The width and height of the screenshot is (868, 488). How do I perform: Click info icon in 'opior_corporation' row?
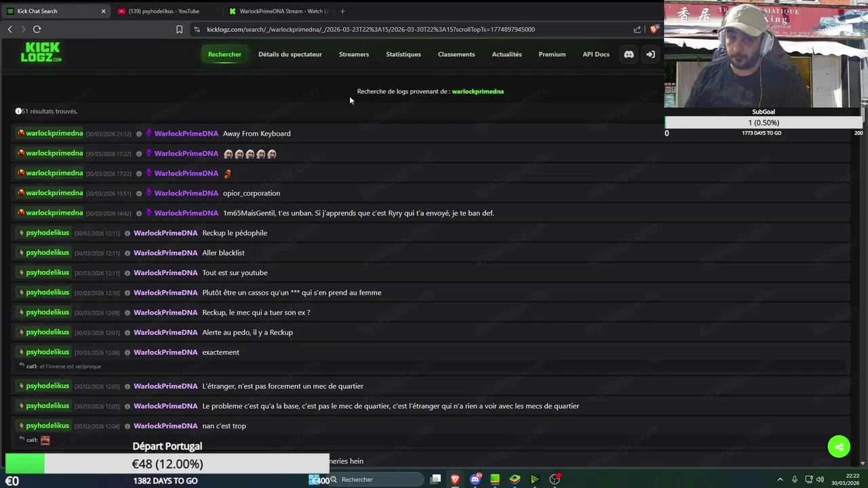pyautogui.click(x=139, y=194)
